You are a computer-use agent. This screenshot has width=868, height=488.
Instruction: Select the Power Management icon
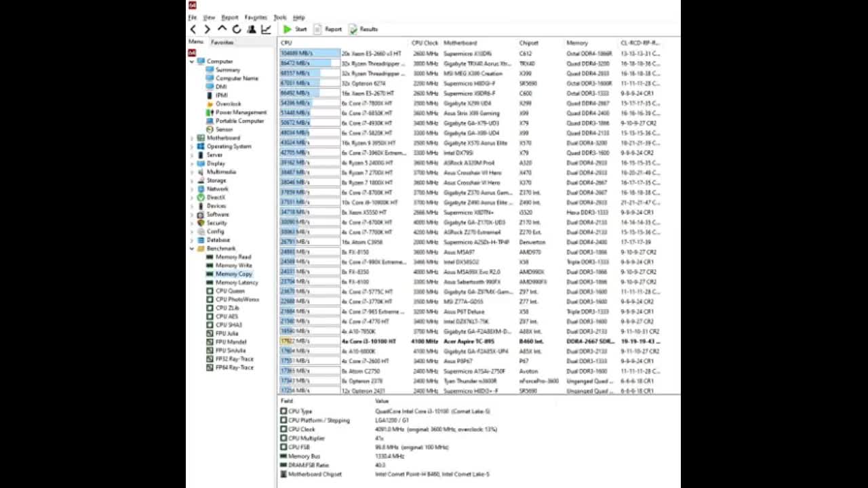pyautogui.click(x=210, y=113)
